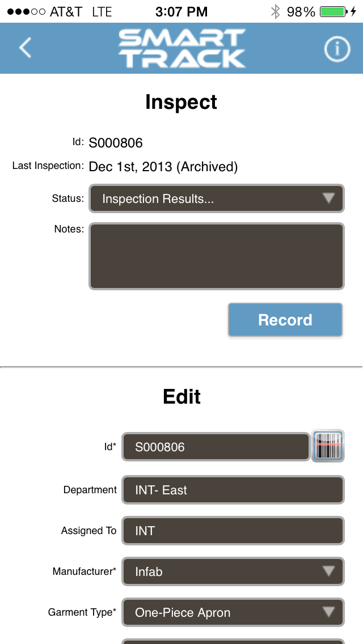Focus the Notes text area

[216, 256]
